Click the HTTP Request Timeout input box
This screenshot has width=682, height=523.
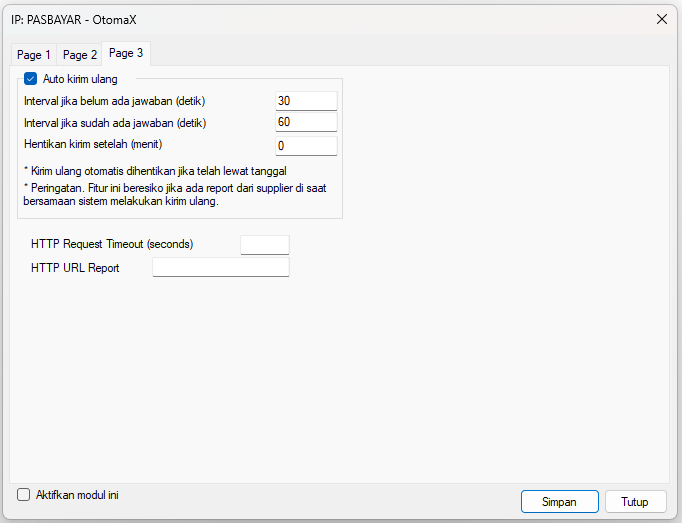tap(265, 245)
